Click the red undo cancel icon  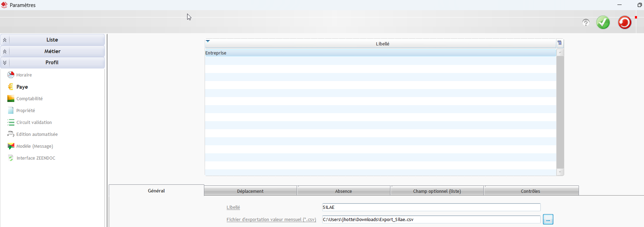coord(624,23)
